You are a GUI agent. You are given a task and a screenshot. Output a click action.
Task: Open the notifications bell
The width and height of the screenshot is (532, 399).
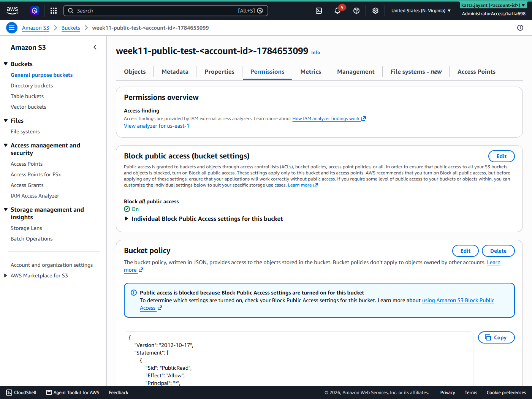(x=337, y=11)
